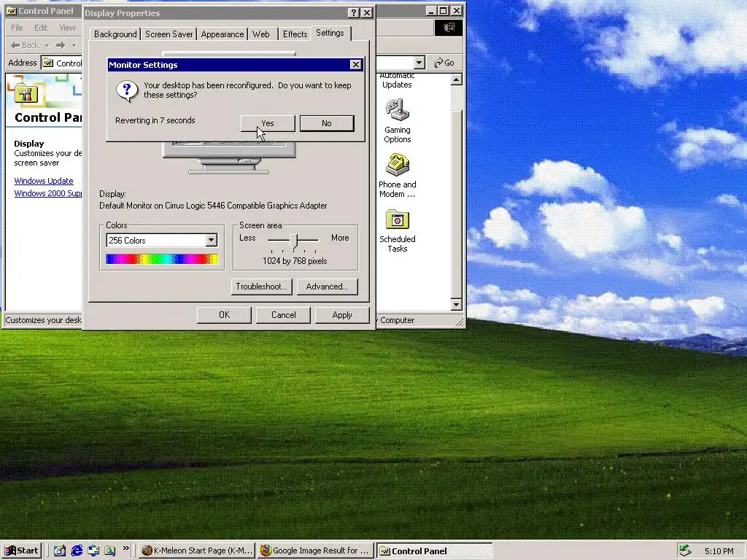
Task: Switch to the Background tab
Action: (x=115, y=34)
